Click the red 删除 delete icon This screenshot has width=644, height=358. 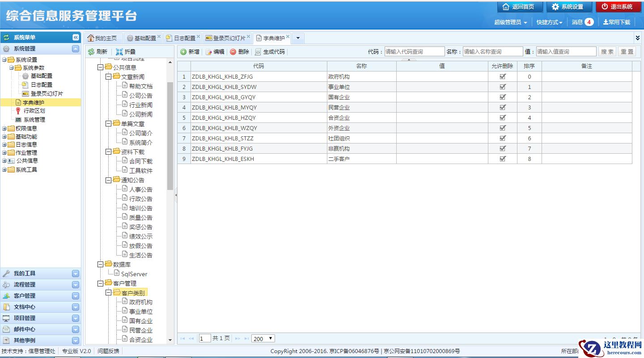point(233,52)
